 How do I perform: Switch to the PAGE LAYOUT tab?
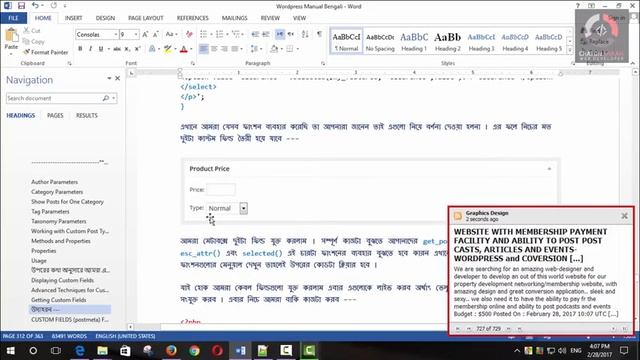coord(146,18)
